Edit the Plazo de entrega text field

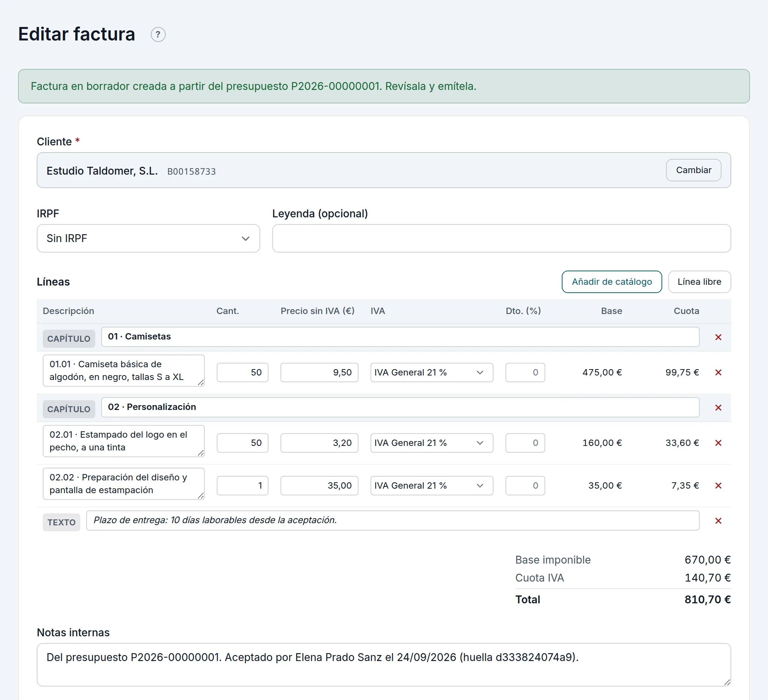point(393,521)
